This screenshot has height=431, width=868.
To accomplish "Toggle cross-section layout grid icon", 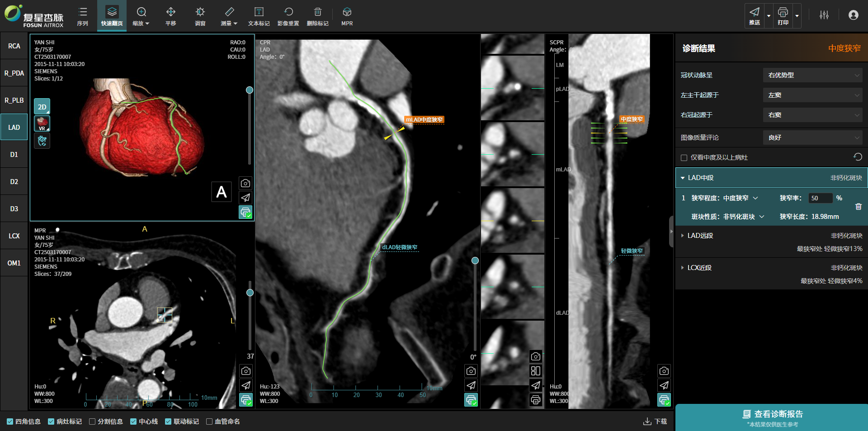I will [x=536, y=371].
